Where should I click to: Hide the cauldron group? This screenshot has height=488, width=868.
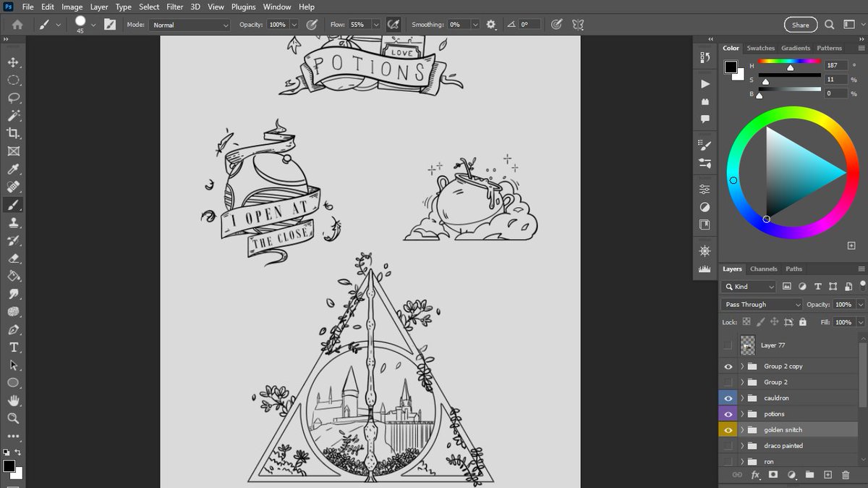coord(728,398)
